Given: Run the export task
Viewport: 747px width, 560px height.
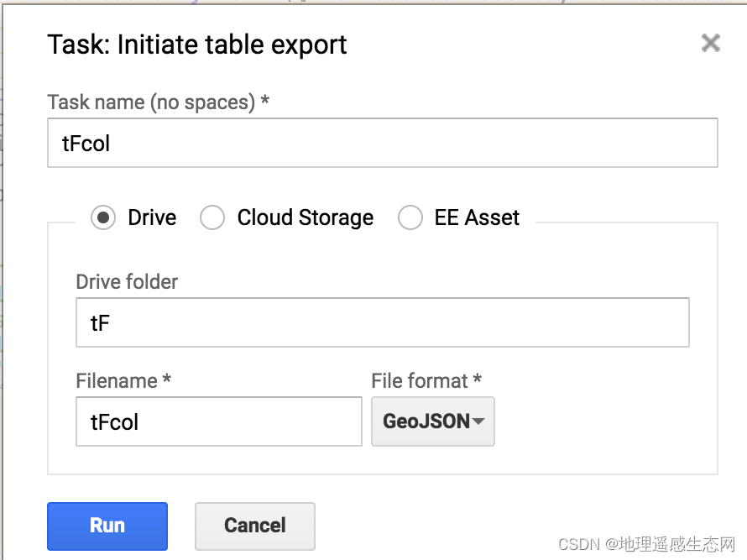Looking at the screenshot, I should (x=107, y=526).
